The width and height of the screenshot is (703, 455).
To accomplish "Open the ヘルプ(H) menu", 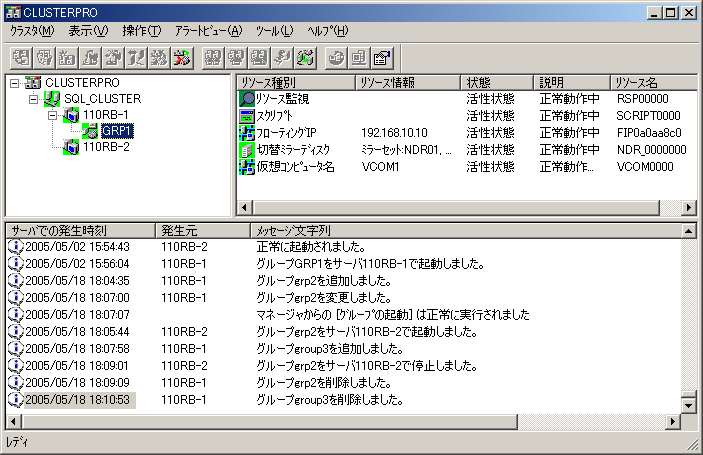I will tap(328, 31).
